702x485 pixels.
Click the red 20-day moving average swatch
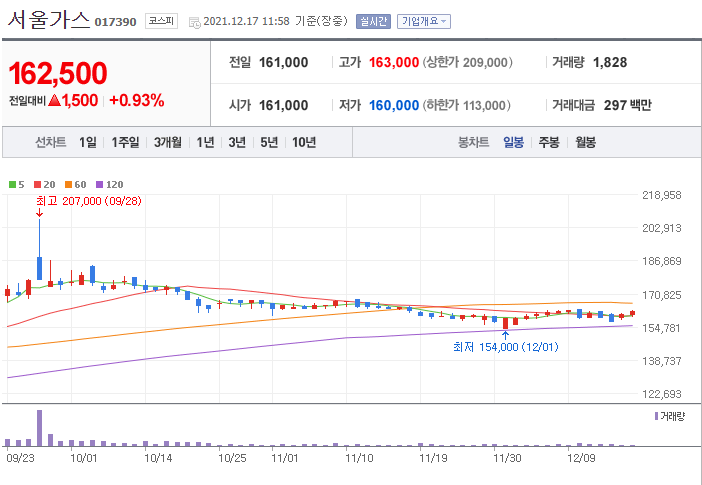pos(38,185)
